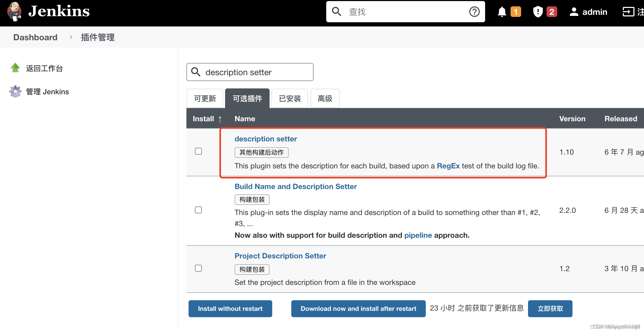Viewport: 644px width, 332px height.
Task: Switch to the 高级 tab
Action: pyautogui.click(x=325, y=98)
